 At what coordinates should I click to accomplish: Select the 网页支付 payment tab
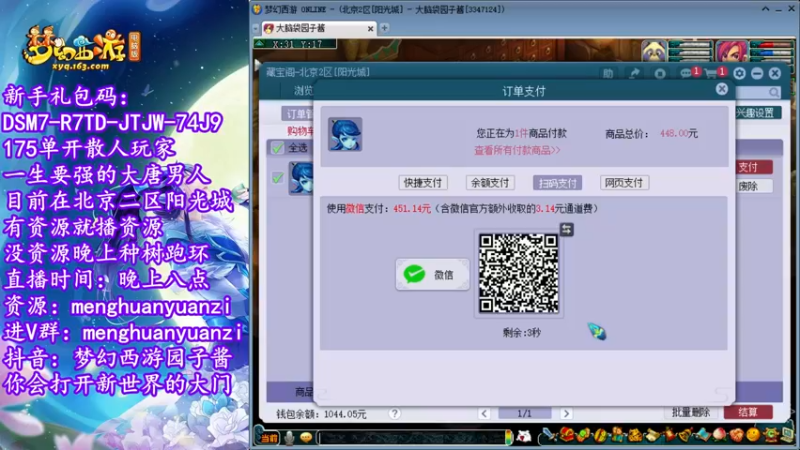pyautogui.click(x=624, y=183)
